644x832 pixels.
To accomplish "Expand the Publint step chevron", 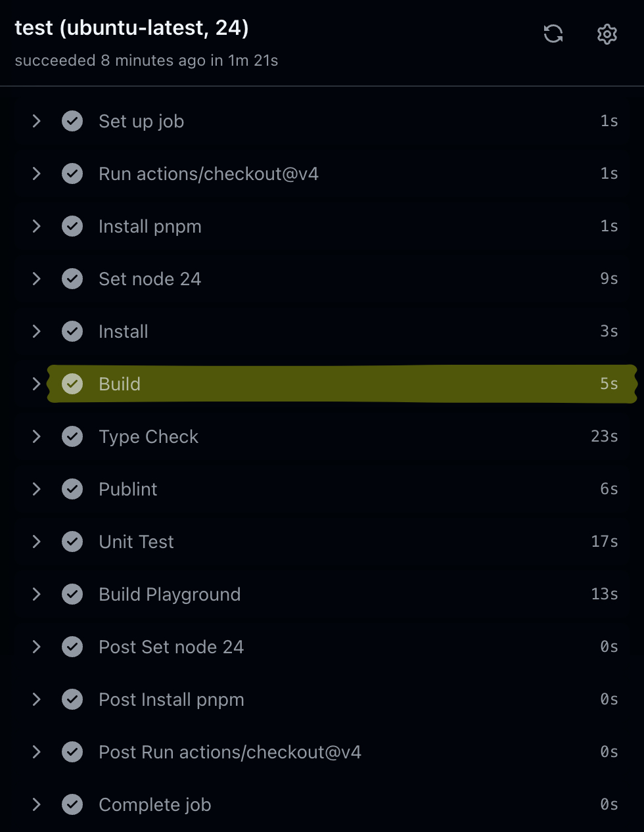I will click(x=37, y=489).
